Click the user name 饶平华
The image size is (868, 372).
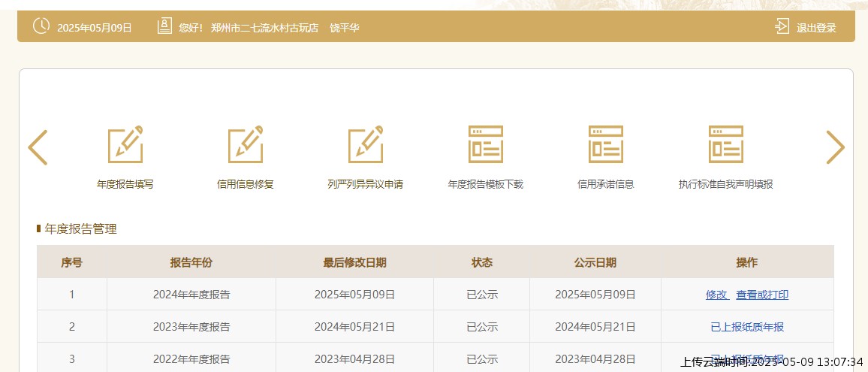point(345,28)
